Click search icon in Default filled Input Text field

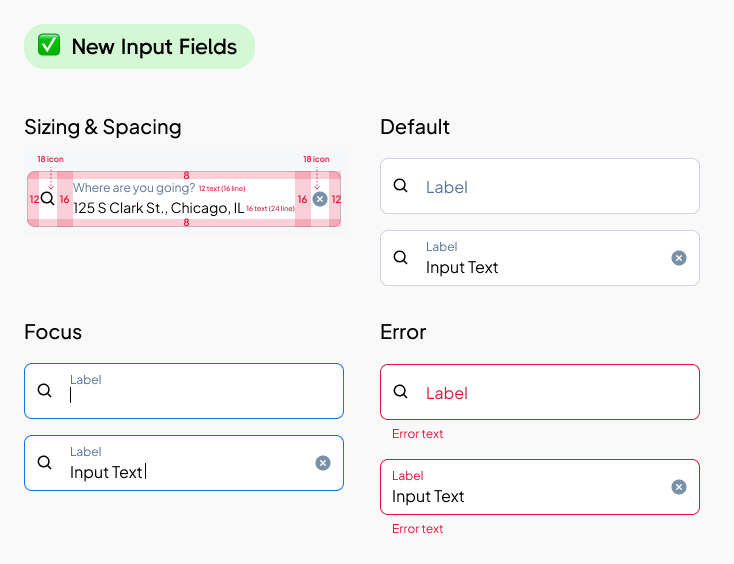(x=400, y=258)
